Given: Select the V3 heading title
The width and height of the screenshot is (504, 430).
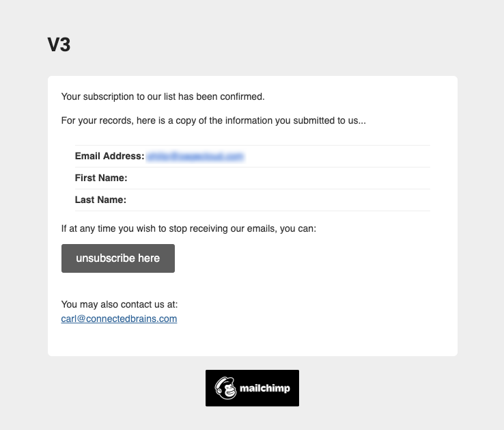Looking at the screenshot, I should click(x=59, y=44).
